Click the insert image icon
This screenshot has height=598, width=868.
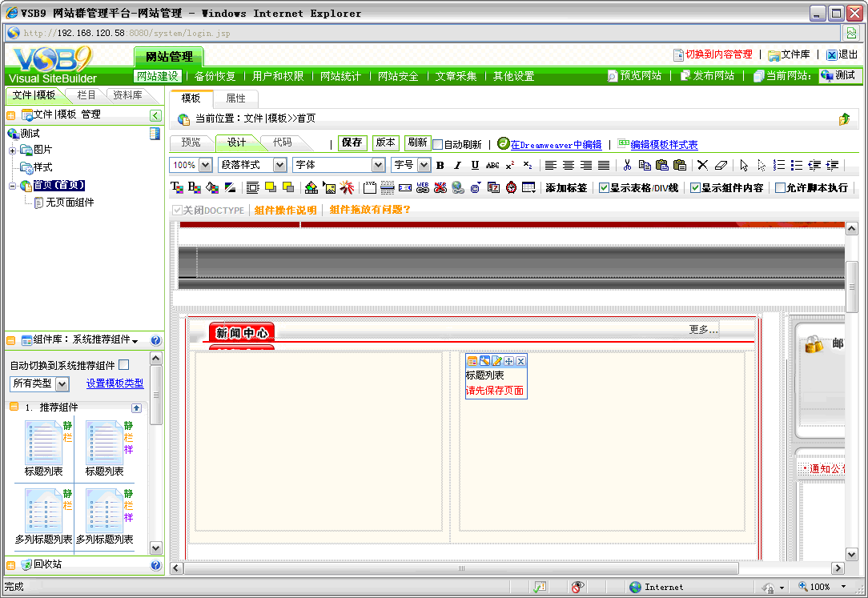click(329, 188)
